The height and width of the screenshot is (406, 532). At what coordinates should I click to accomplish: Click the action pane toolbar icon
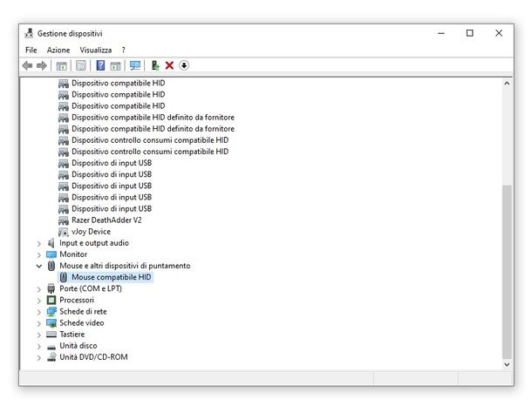(x=115, y=65)
